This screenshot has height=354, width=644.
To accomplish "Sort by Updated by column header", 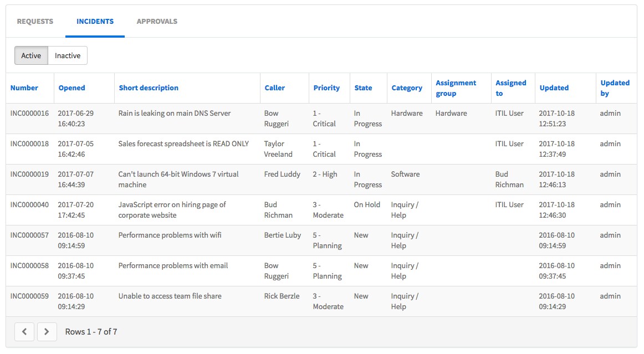I will point(615,88).
